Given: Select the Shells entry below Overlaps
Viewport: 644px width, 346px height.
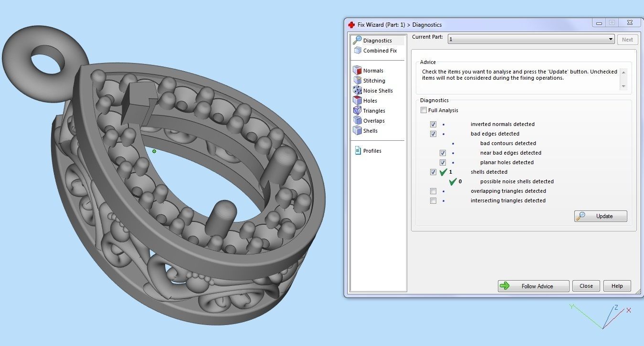Looking at the screenshot, I should [366, 131].
